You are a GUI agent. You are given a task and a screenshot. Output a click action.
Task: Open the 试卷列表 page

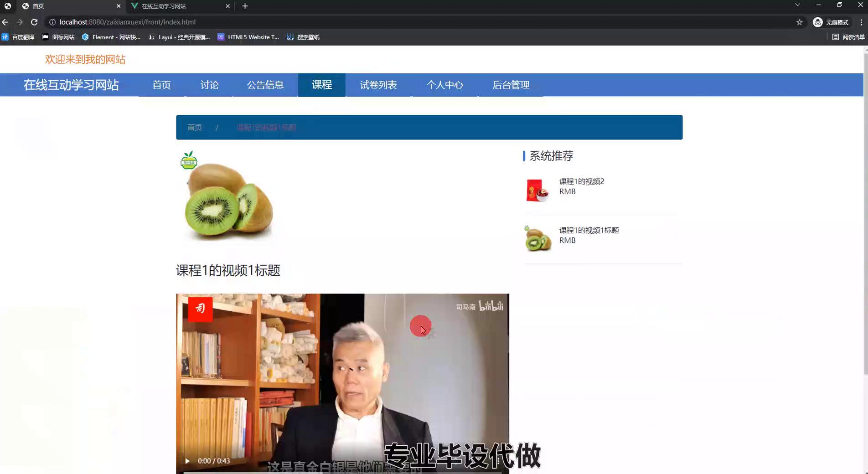tap(378, 85)
